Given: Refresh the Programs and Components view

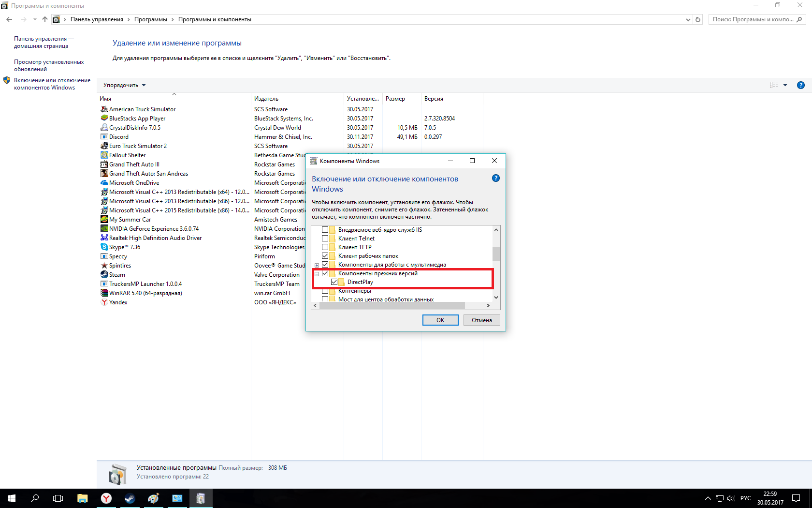Looking at the screenshot, I should click(698, 19).
